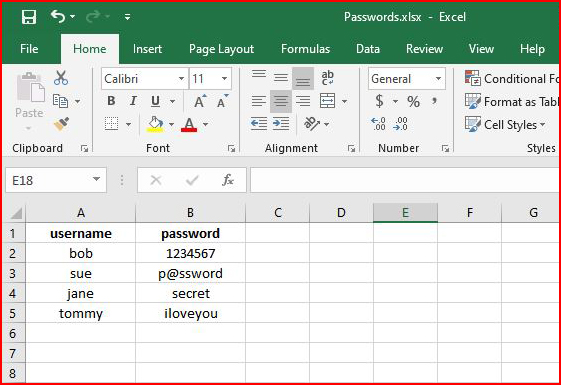This screenshot has height=385, width=561.
Task: Switch to the Formulas ribbon tab
Action: coord(305,49)
